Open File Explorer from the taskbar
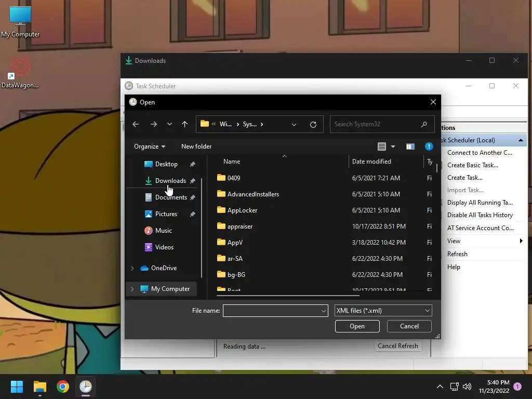532x399 pixels. coord(39,387)
